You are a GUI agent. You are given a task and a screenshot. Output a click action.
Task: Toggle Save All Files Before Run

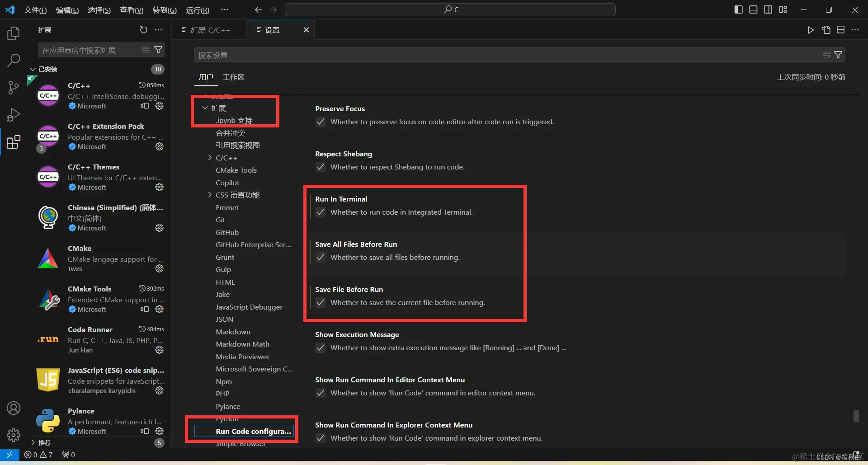(321, 257)
